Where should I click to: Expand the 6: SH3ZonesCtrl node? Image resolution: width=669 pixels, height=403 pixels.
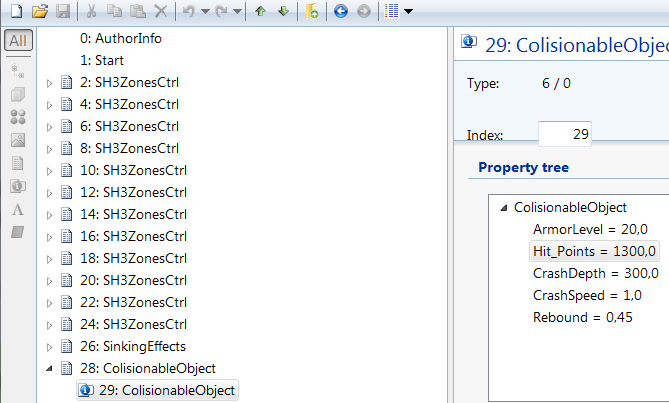(49, 127)
